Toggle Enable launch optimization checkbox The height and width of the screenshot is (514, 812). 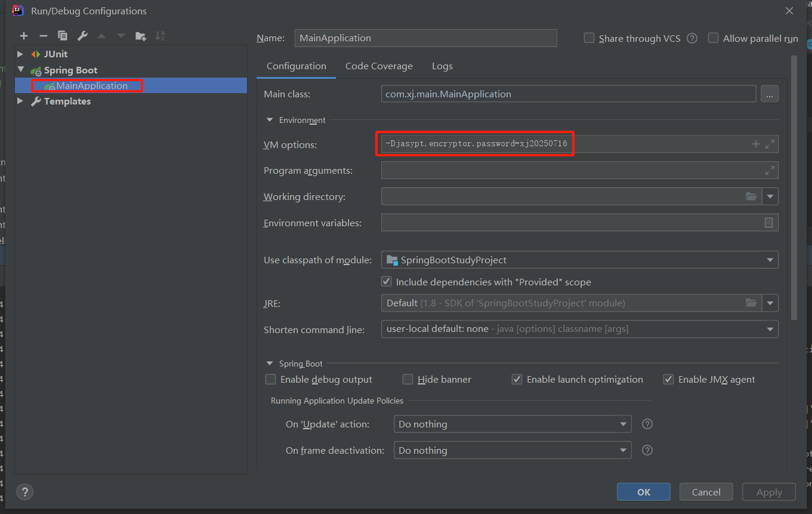click(x=517, y=379)
